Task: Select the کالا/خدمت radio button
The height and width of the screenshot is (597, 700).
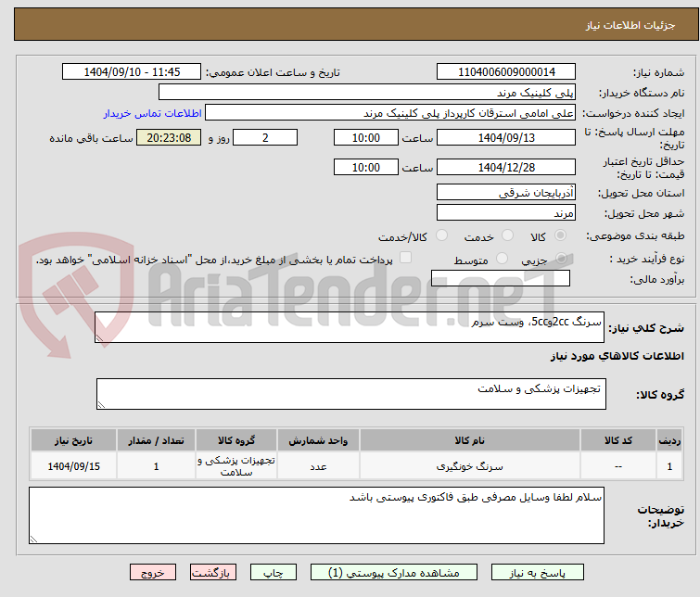Action: coord(441,235)
